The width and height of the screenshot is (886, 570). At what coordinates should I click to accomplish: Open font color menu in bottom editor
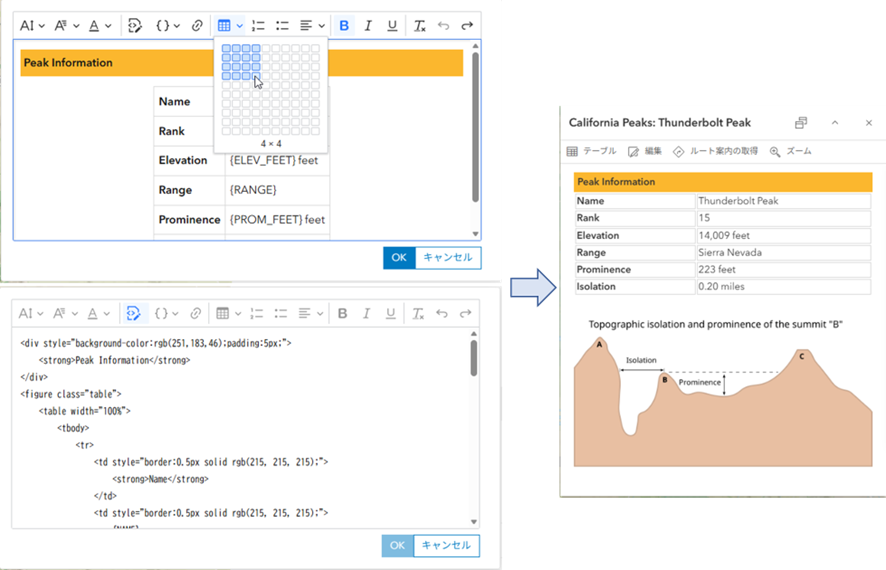(x=99, y=314)
